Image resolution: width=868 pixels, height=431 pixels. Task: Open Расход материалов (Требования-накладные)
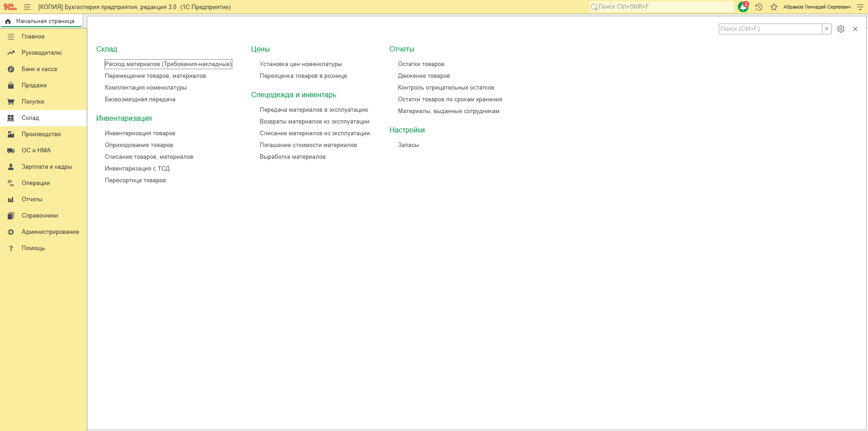coord(168,64)
